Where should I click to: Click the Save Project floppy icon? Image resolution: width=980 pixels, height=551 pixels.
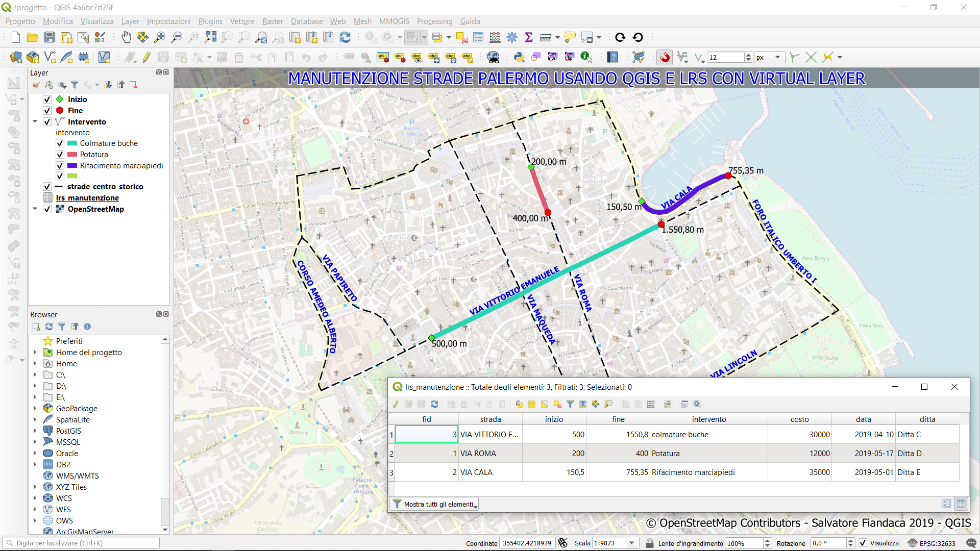click(50, 37)
